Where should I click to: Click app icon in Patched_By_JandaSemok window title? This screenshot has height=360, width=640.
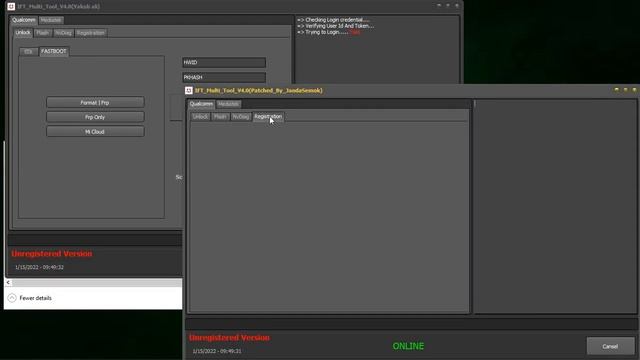tap(189, 90)
